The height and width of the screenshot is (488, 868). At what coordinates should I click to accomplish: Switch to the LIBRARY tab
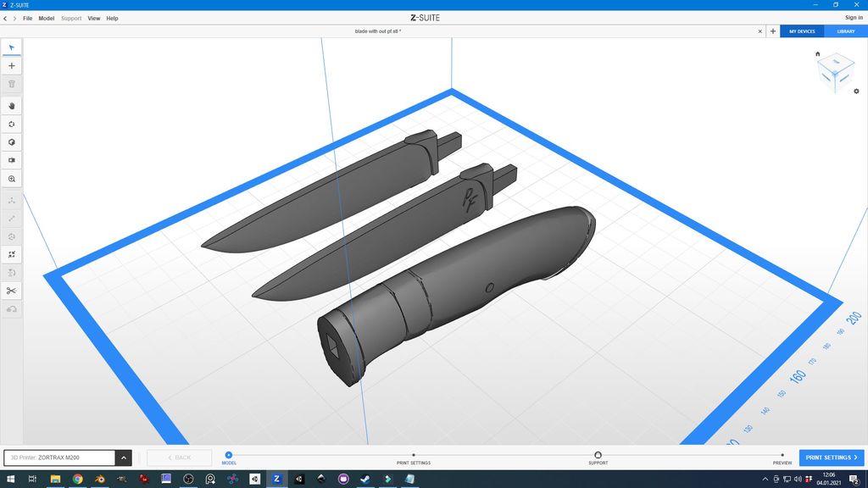(846, 31)
